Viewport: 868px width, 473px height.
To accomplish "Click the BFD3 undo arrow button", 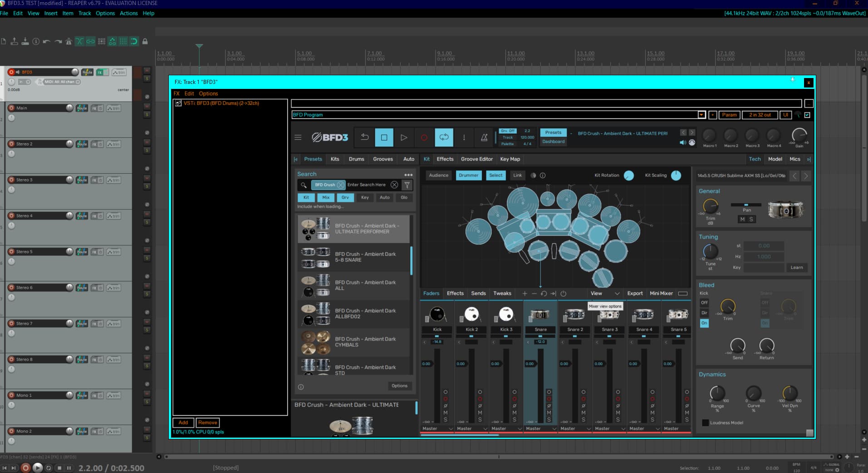I will [x=364, y=137].
